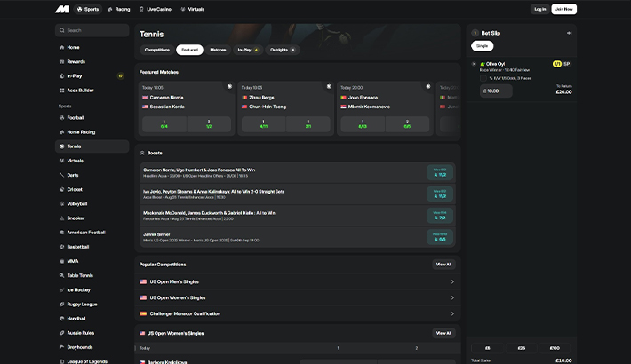The image size is (631, 364).
Task: Open the Live Casino tab
Action: tap(156, 9)
